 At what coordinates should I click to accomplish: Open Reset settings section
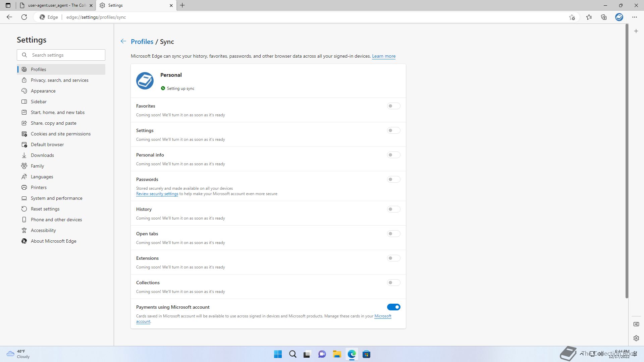point(61,209)
